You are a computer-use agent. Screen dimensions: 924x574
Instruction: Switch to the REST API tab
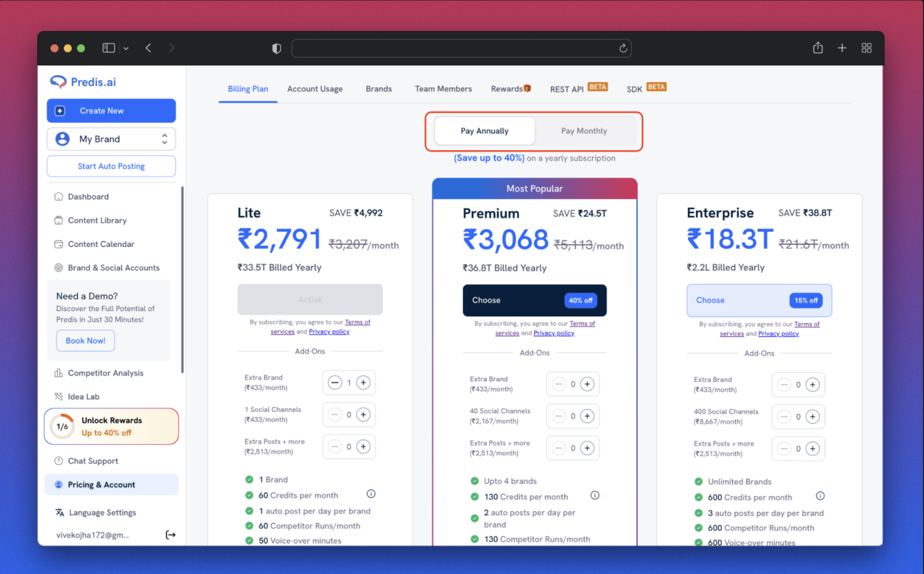[579, 88]
